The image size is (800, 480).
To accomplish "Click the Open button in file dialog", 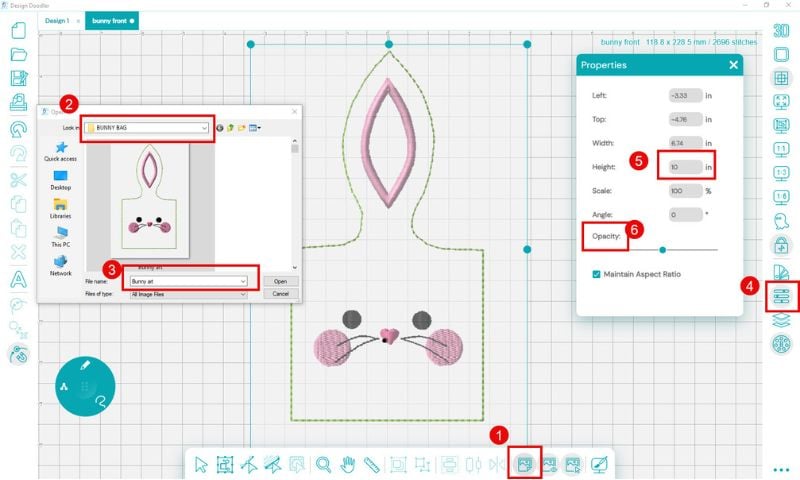I will (x=280, y=282).
